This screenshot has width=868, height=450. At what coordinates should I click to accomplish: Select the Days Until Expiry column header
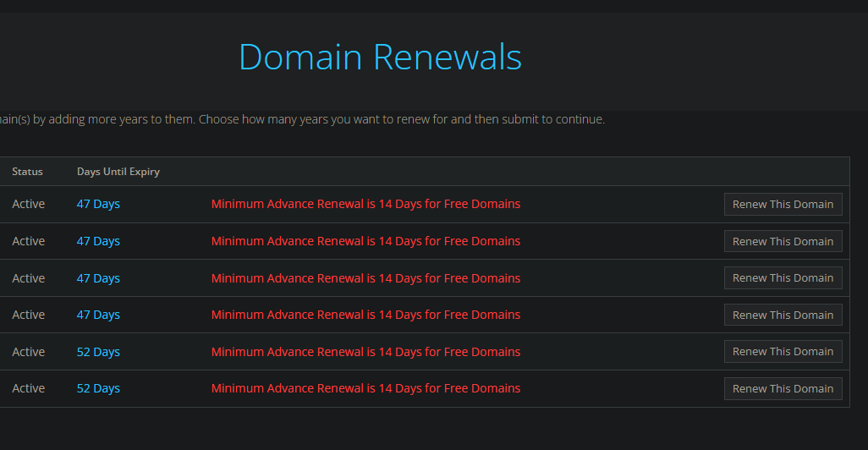[118, 172]
